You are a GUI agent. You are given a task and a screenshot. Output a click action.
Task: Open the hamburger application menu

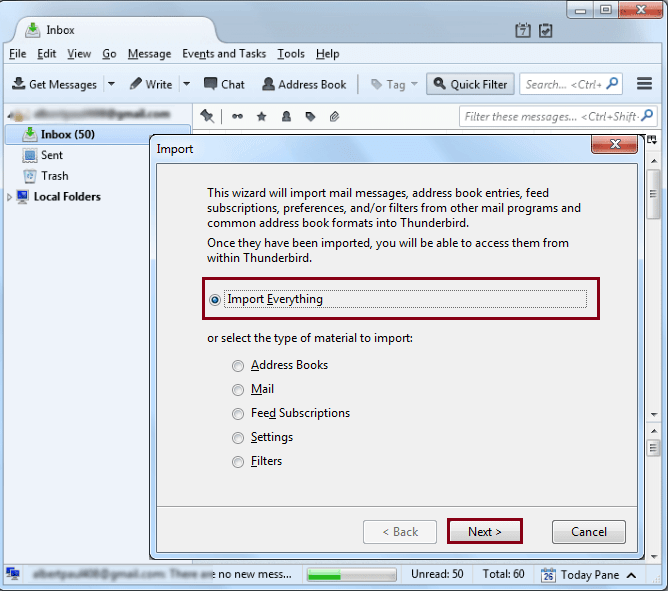tap(644, 84)
